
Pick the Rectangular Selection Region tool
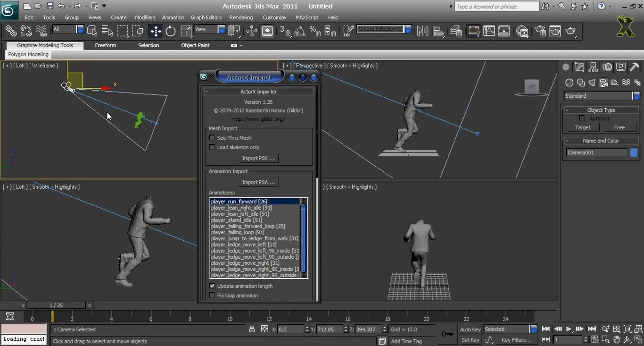click(x=123, y=31)
